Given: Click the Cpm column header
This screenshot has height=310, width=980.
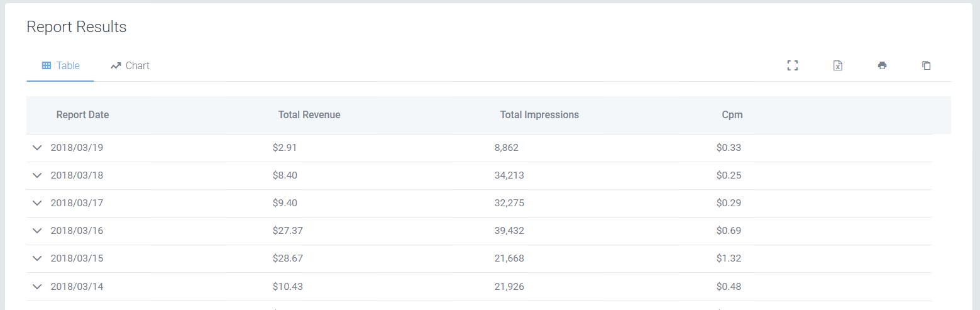Looking at the screenshot, I should 732,115.
